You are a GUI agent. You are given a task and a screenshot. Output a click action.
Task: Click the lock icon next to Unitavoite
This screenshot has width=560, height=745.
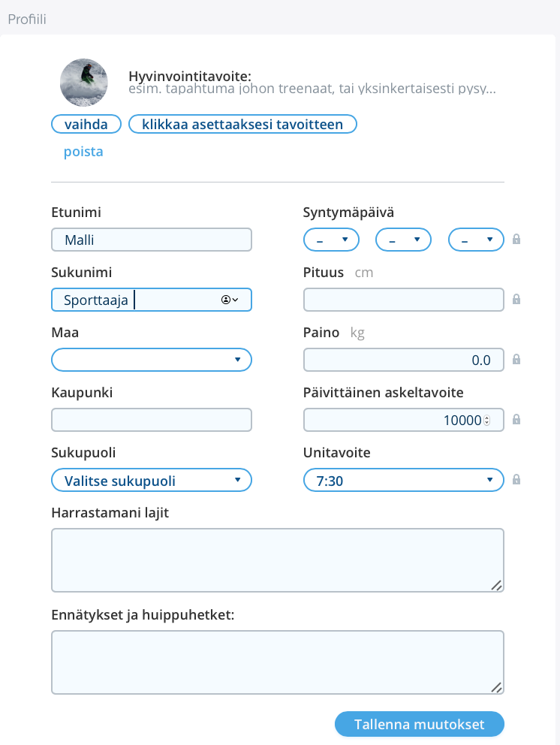(x=516, y=479)
